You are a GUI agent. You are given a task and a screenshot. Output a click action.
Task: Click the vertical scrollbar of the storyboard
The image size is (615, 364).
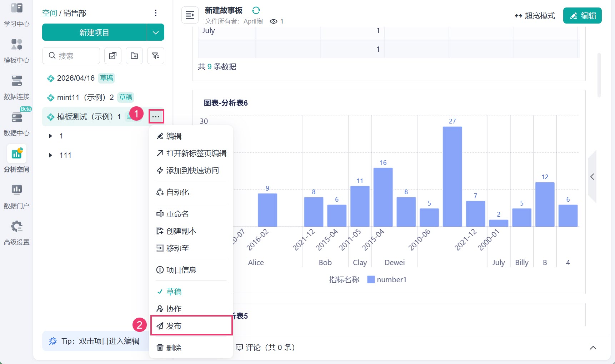599,75
